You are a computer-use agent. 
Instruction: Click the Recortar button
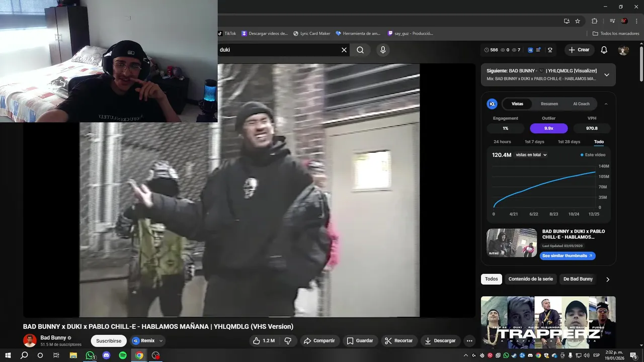(398, 341)
